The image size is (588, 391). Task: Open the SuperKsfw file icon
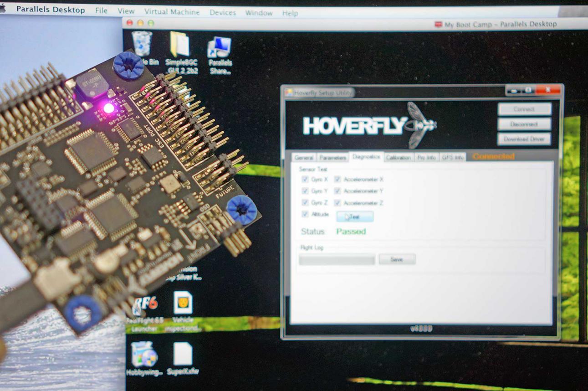pos(183,354)
